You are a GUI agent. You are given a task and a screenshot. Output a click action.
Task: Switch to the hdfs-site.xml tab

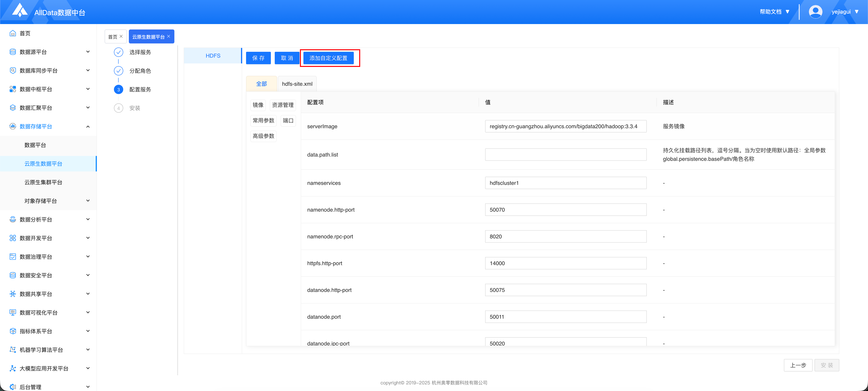(297, 84)
